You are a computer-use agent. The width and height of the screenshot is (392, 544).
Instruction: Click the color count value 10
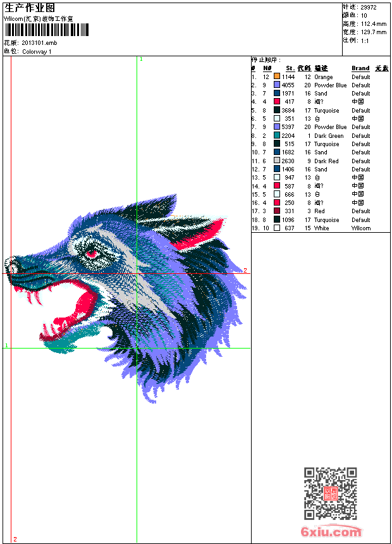click(x=364, y=16)
